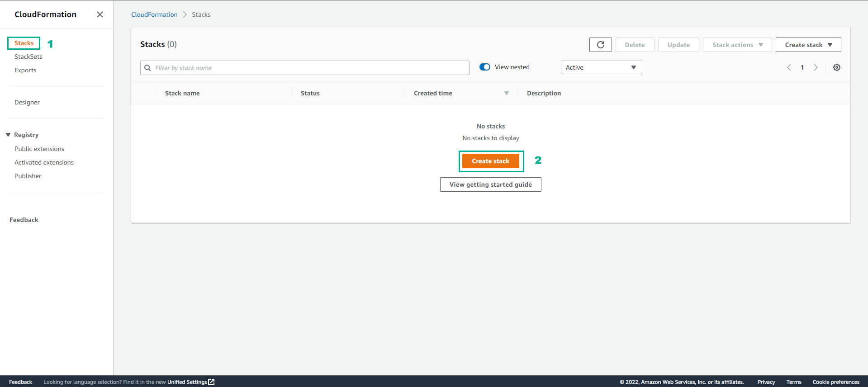868x387 pixels.
Task: Toggle the View nested switch
Action: point(485,67)
